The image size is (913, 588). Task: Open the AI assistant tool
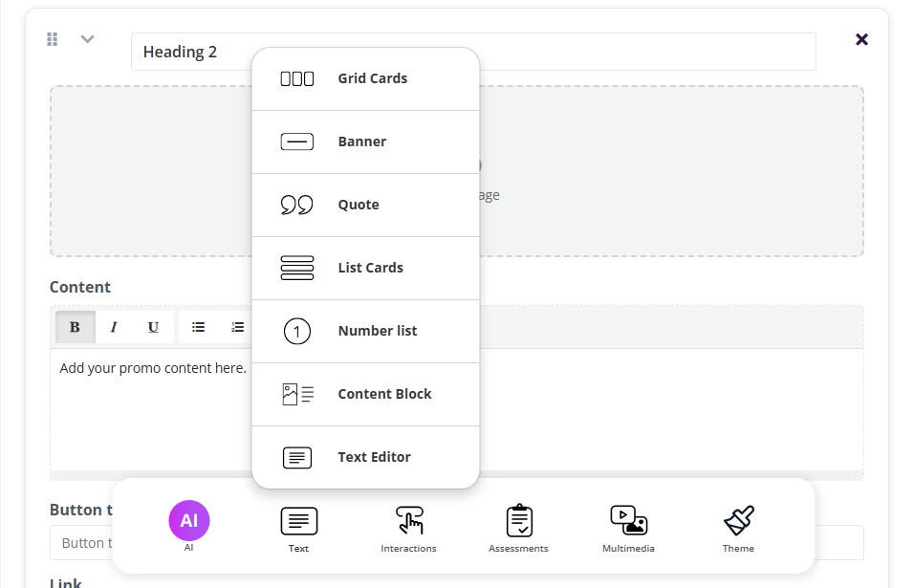pyautogui.click(x=189, y=521)
